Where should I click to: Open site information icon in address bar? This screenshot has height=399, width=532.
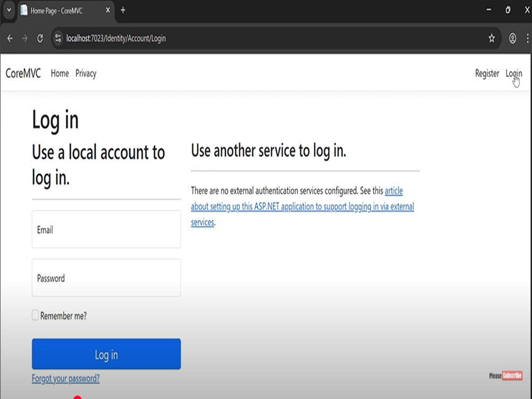point(58,38)
